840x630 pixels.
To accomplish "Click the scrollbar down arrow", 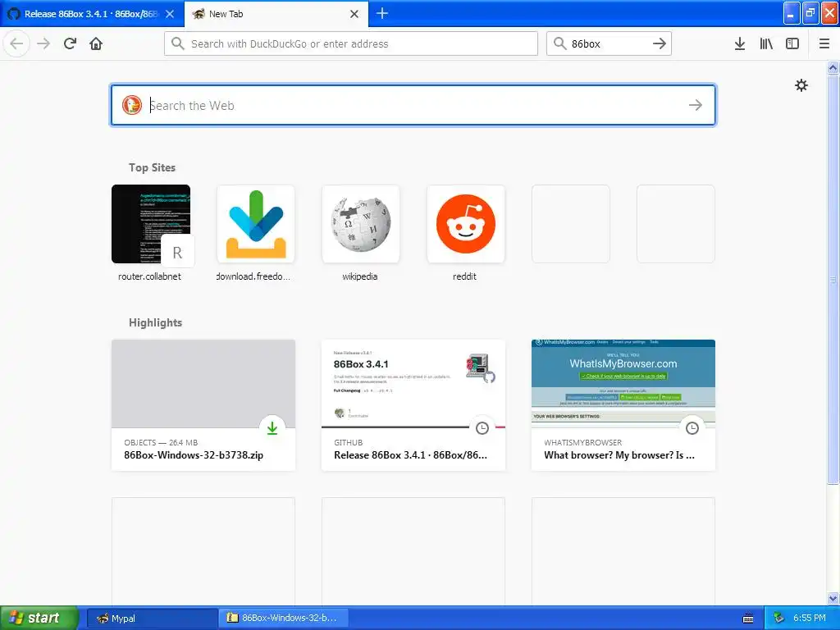I will coord(833,598).
